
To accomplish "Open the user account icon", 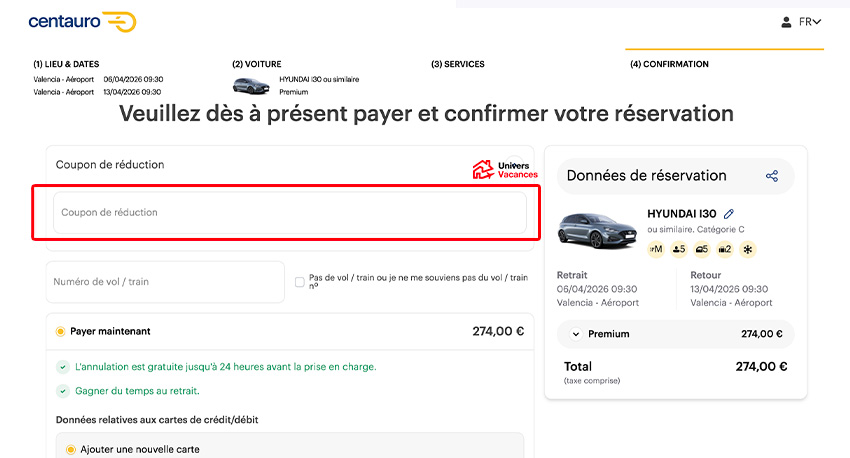I will click(x=786, y=22).
